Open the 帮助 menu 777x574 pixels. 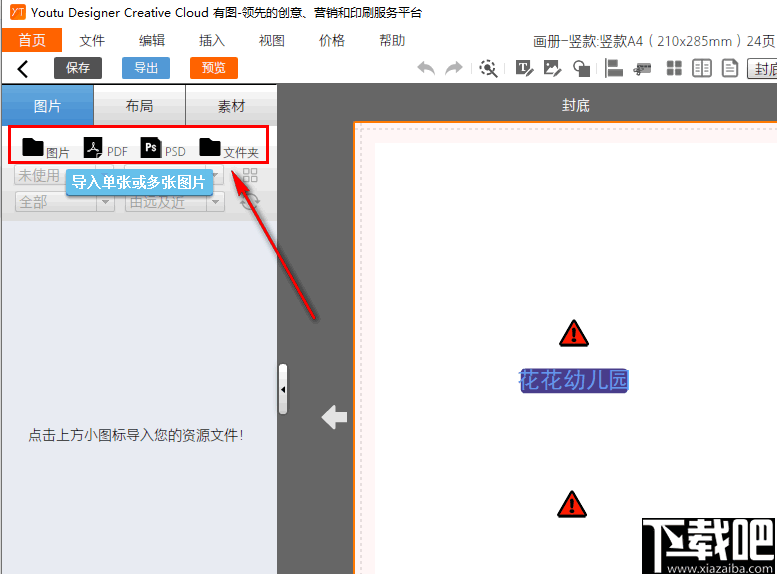click(392, 40)
